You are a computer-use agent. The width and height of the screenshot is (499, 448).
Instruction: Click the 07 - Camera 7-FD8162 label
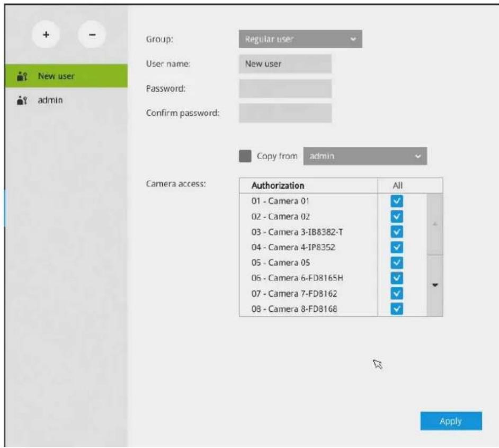coord(294,294)
